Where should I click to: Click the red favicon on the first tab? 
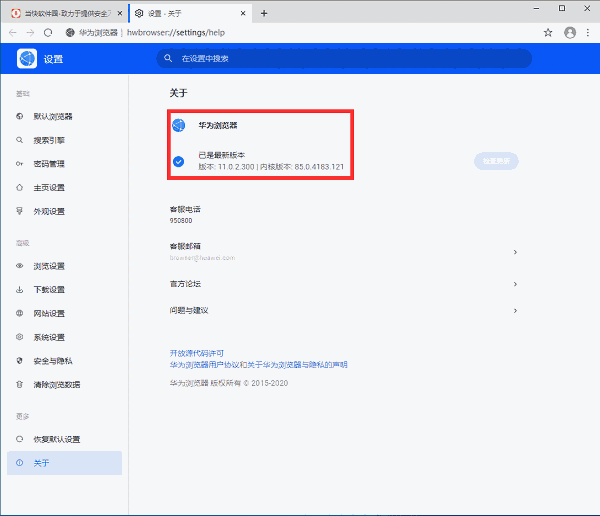click(x=16, y=13)
